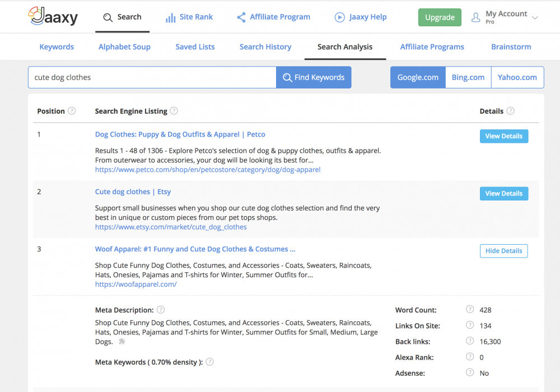This screenshot has width=560, height=392.
Task: Click the help icon next to Meta Keywords
Action: pyautogui.click(x=209, y=362)
